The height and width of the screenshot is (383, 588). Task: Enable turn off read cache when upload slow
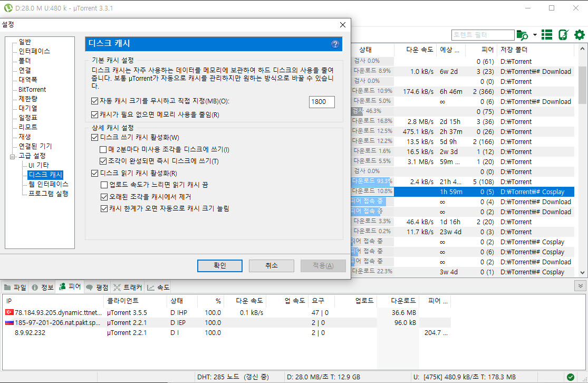click(104, 185)
